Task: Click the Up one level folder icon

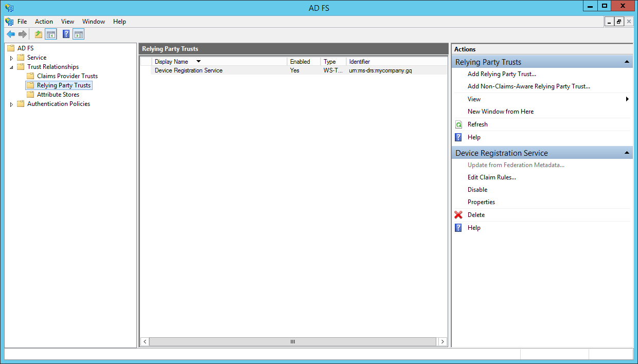Action: pos(38,34)
